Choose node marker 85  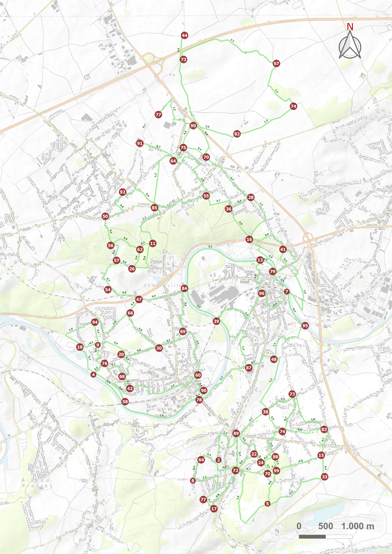pos(154,208)
